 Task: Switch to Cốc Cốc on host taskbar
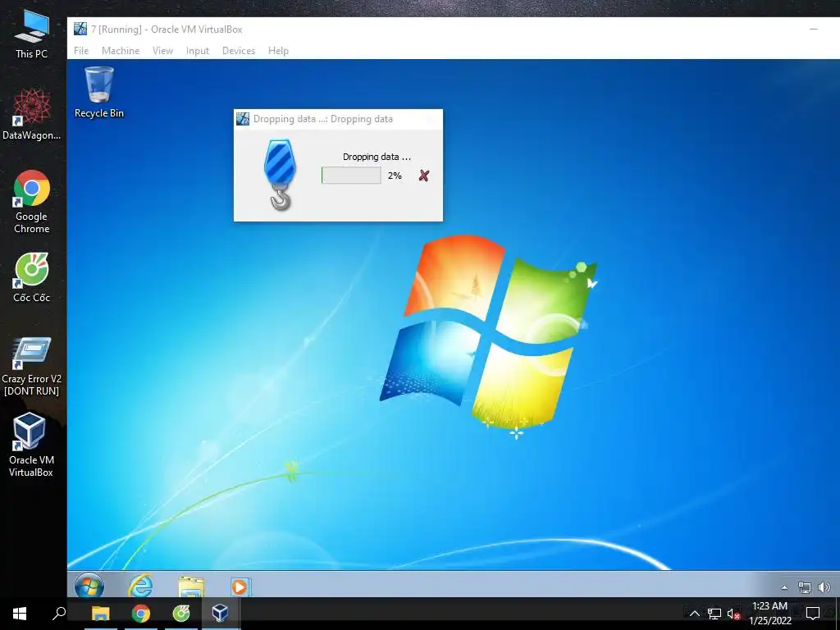(x=181, y=613)
